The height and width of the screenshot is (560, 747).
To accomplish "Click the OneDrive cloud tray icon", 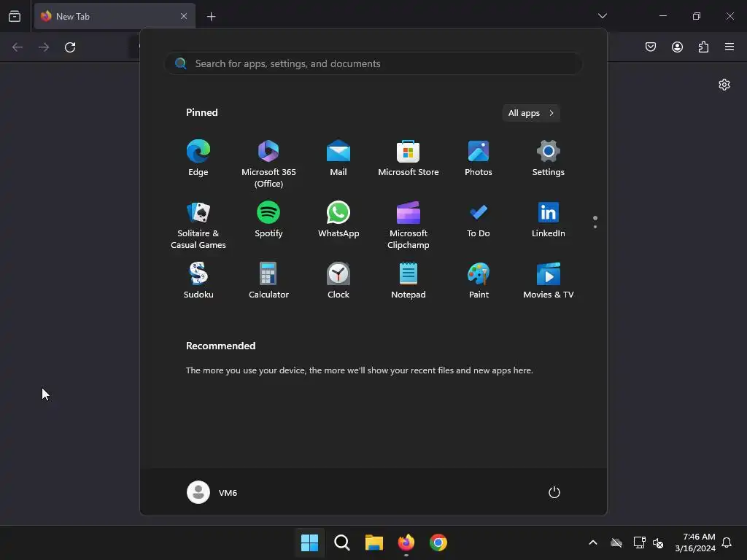I will (616, 542).
